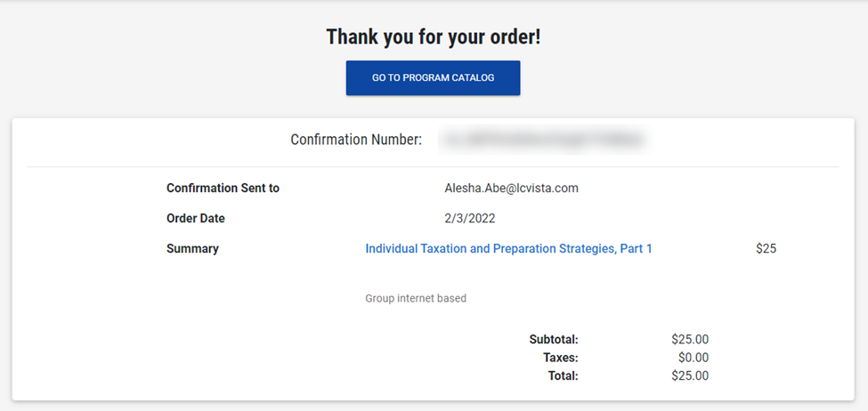Click the Total label
This screenshot has height=411, width=868.
pyautogui.click(x=563, y=376)
